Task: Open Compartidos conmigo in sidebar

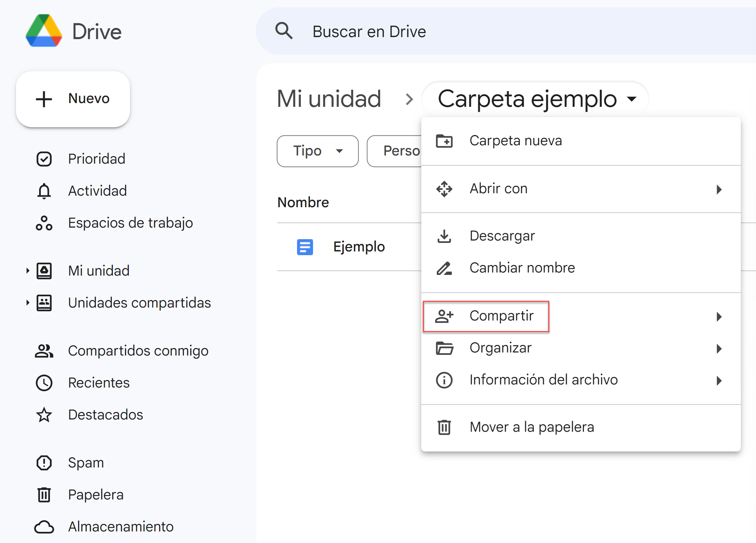Action: tap(138, 351)
